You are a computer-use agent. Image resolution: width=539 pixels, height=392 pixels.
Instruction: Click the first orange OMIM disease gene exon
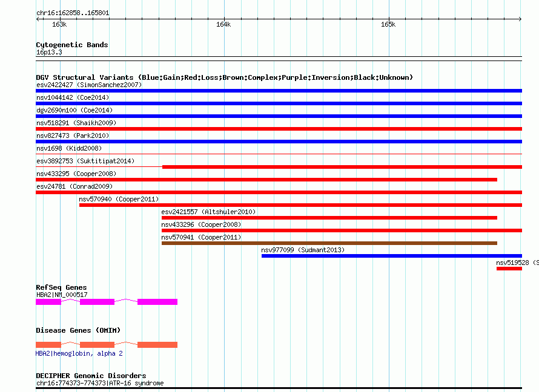(48, 345)
